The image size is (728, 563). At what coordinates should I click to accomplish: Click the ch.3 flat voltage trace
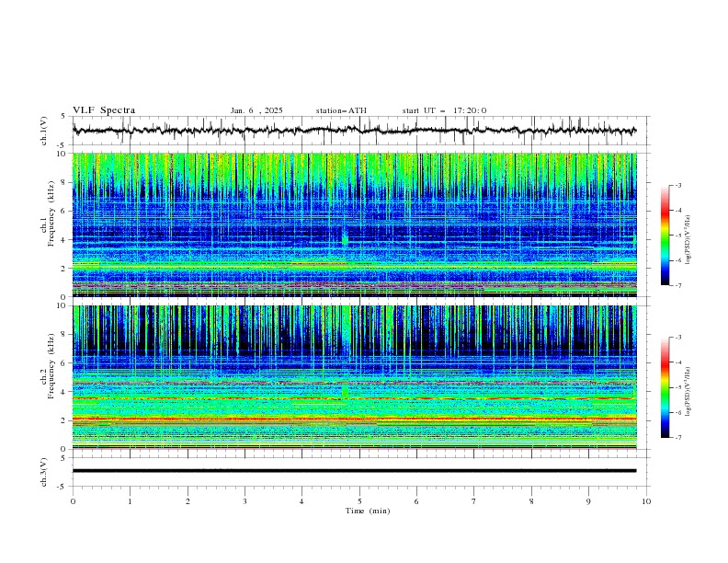(x=354, y=471)
